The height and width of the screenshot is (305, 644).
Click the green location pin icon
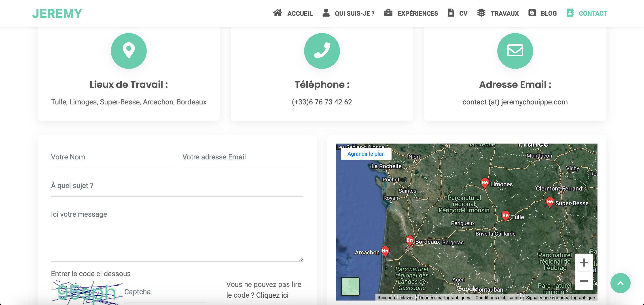click(x=129, y=51)
